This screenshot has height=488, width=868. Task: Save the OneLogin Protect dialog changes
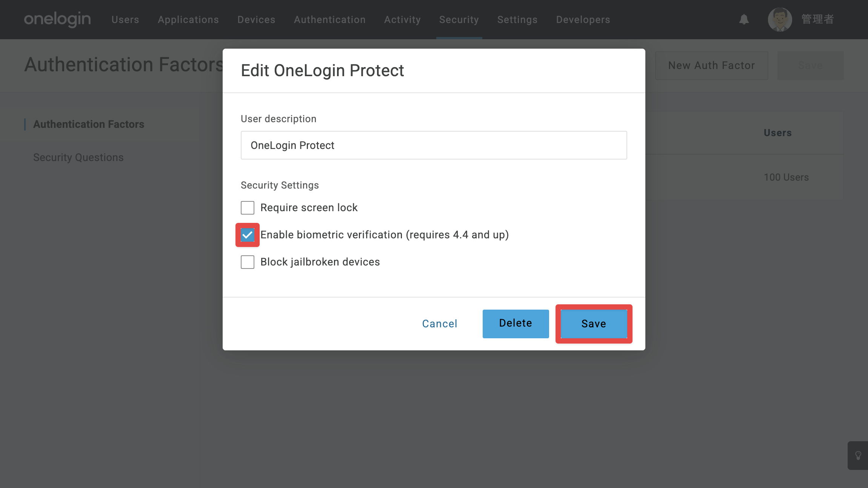click(594, 324)
